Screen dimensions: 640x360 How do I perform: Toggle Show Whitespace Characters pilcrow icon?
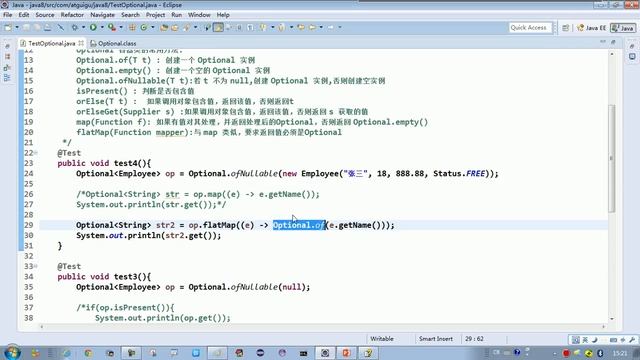click(250, 27)
